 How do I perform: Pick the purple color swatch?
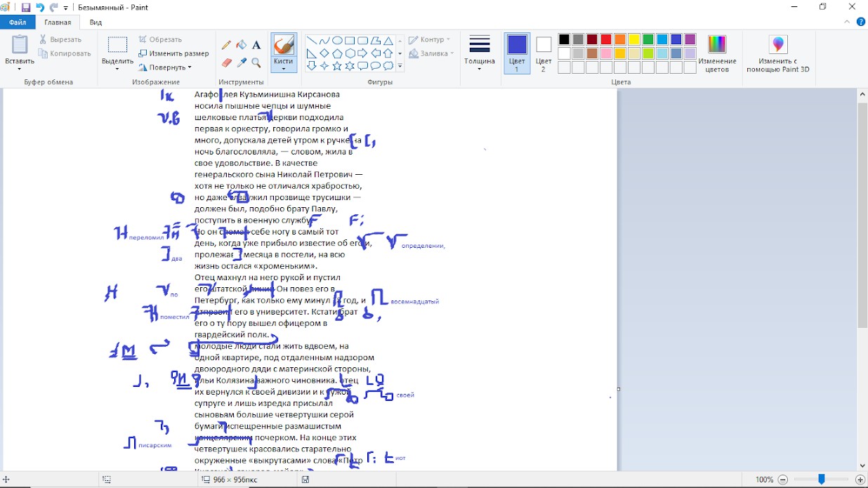tap(690, 39)
